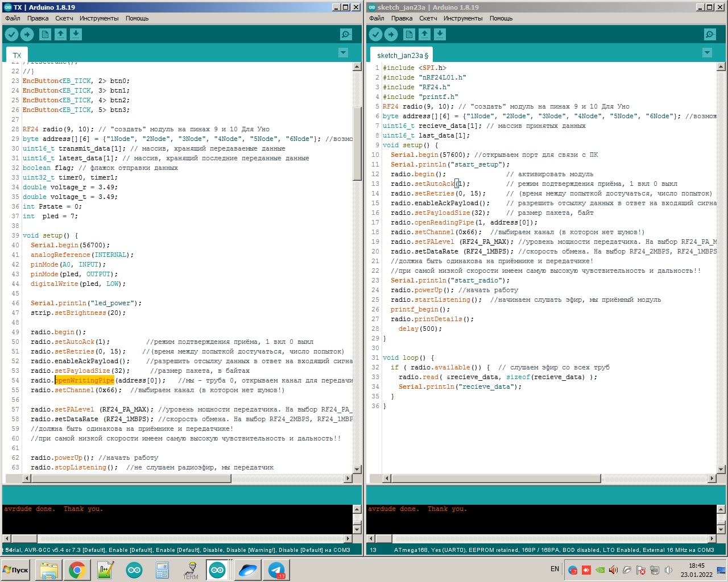Open a sketch in sketch_jan23a window

pyautogui.click(x=424, y=35)
